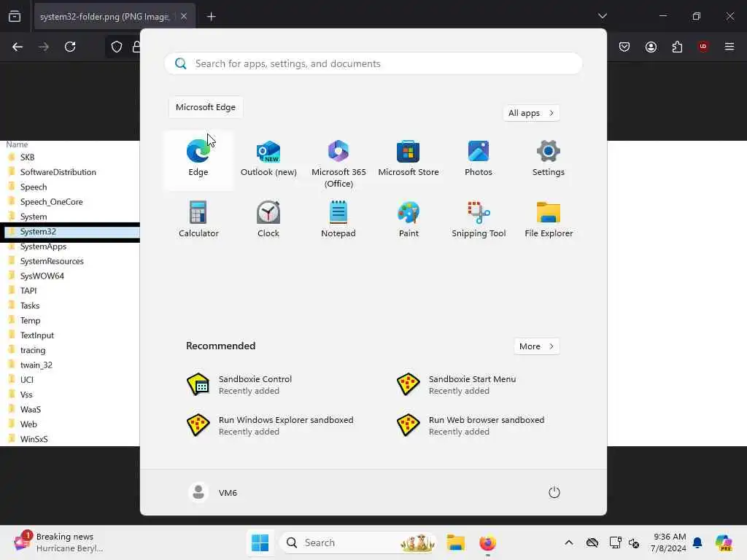Go back in Firefox
The image size is (747, 560).
(x=18, y=47)
